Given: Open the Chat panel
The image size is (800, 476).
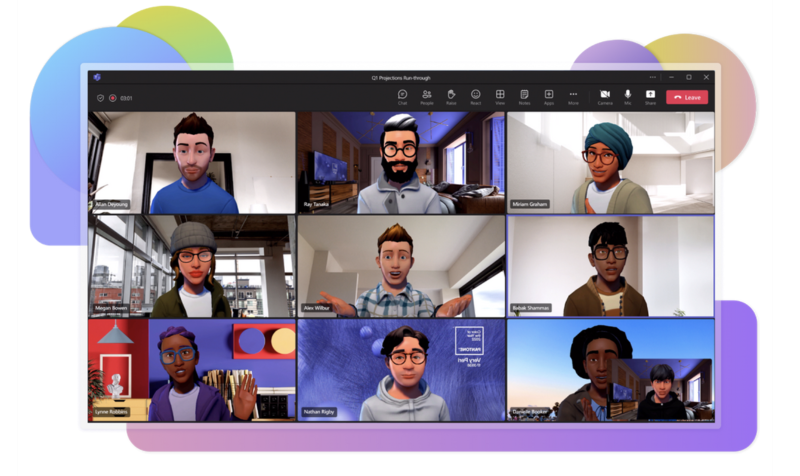Looking at the screenshot, I should (x=402, y=96).
